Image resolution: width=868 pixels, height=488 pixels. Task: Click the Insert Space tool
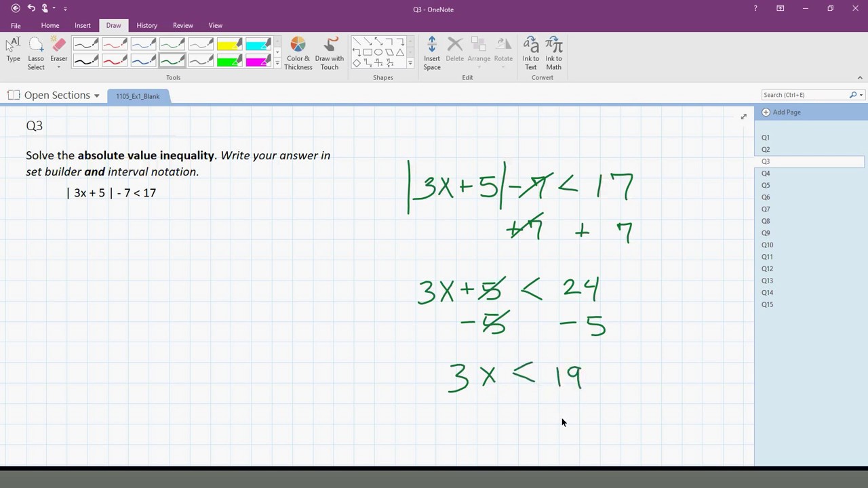432,54
